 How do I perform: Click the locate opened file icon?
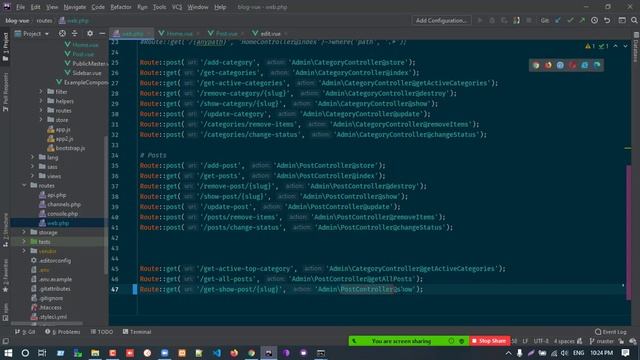(x=62, y=33)
